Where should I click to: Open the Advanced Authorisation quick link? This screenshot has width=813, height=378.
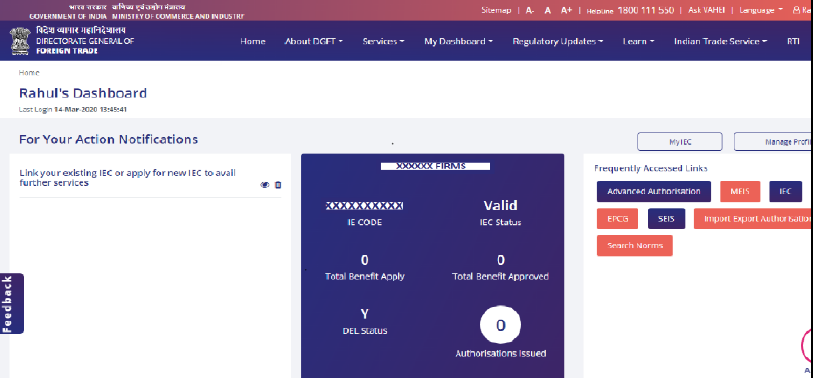point(654,191)
